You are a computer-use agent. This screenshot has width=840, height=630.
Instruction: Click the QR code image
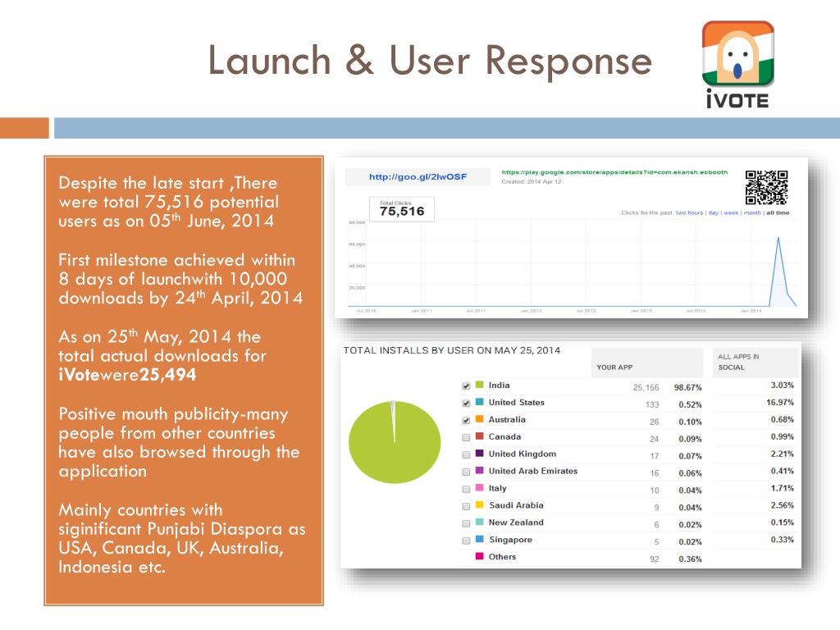767,188
